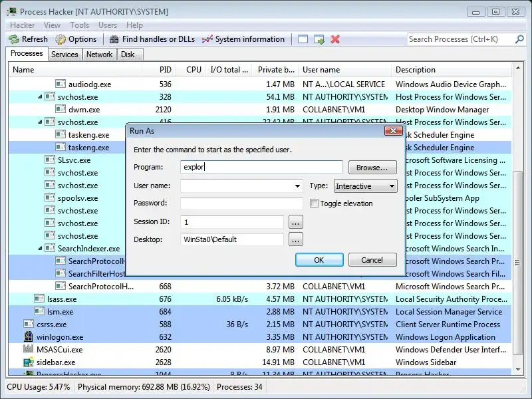
Task: Select the Processes tab
Action: 27,54
